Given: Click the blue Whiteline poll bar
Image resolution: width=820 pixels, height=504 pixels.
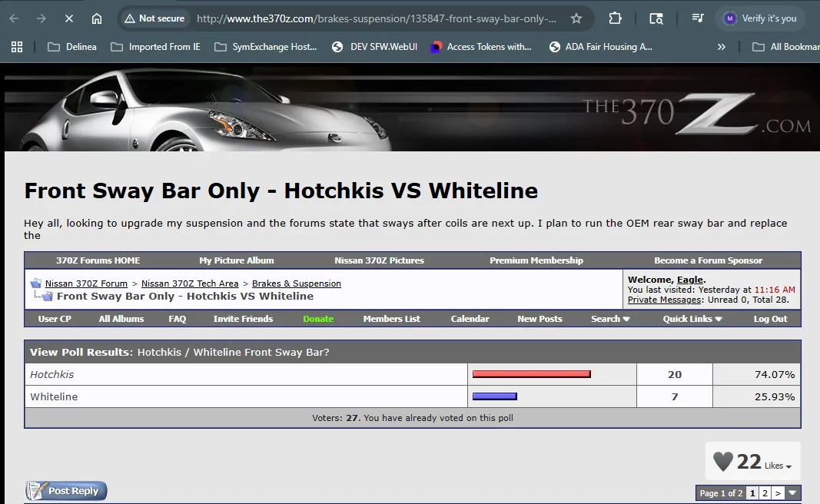Looking at the screenshot, I should 495,396.
